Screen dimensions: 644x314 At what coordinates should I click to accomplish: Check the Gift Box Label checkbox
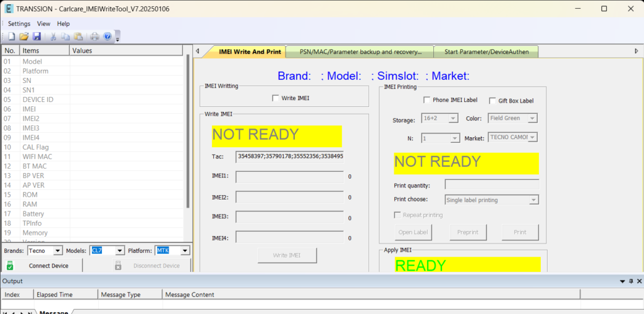tap(492, 101)
